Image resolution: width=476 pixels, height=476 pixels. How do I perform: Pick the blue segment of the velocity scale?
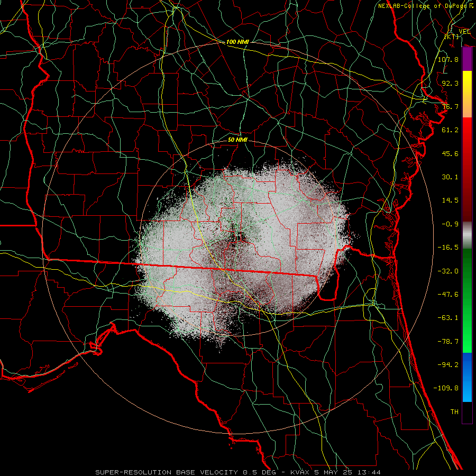tap(467, 377)
